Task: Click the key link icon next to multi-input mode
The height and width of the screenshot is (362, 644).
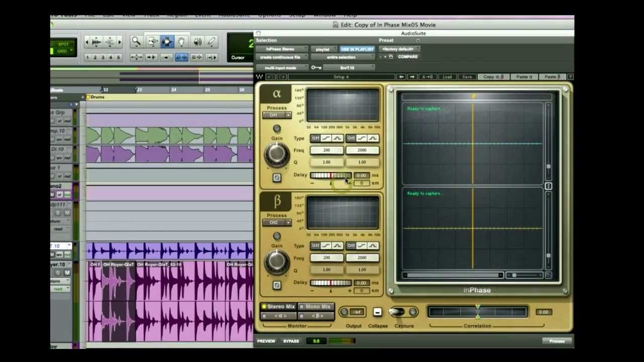Action: tap(316, 68)
